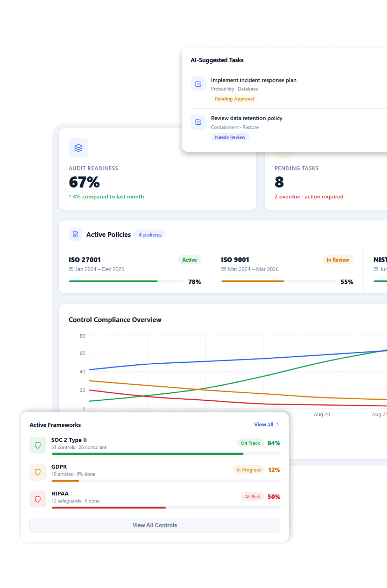Check the data retention policy task icon
The image size is (387, 588).
point(198,122)
